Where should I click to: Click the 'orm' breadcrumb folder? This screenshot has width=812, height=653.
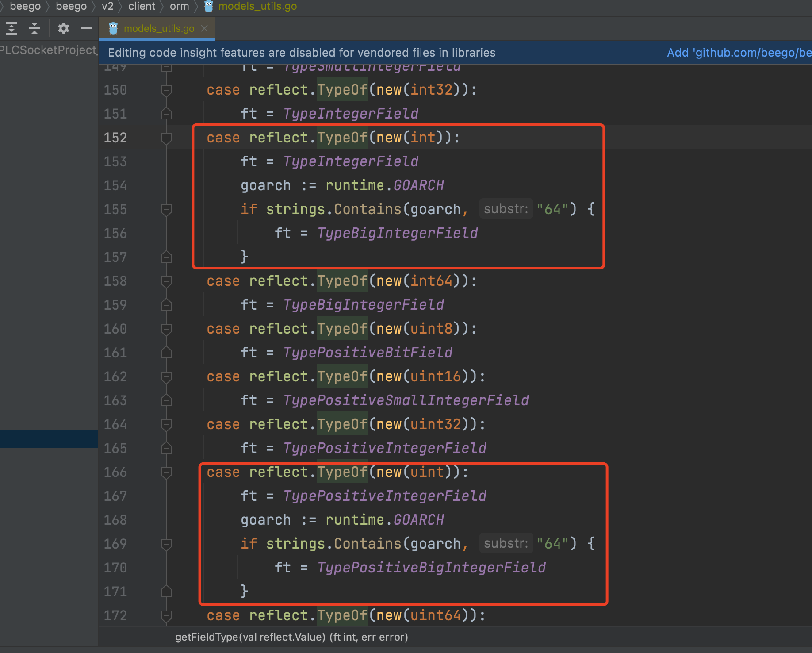click(x=179, y=6)
